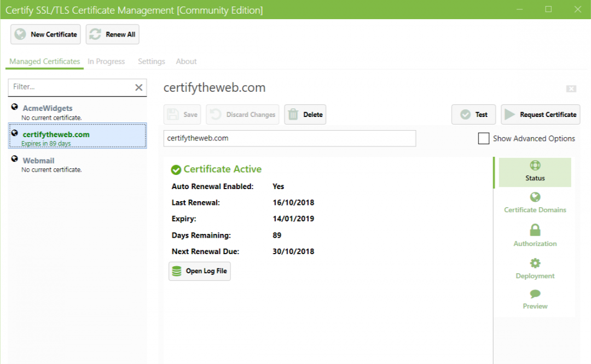Viewport: 591px width, 364px height.
Task: Click the Renew All button
Action: pos(112,34)
